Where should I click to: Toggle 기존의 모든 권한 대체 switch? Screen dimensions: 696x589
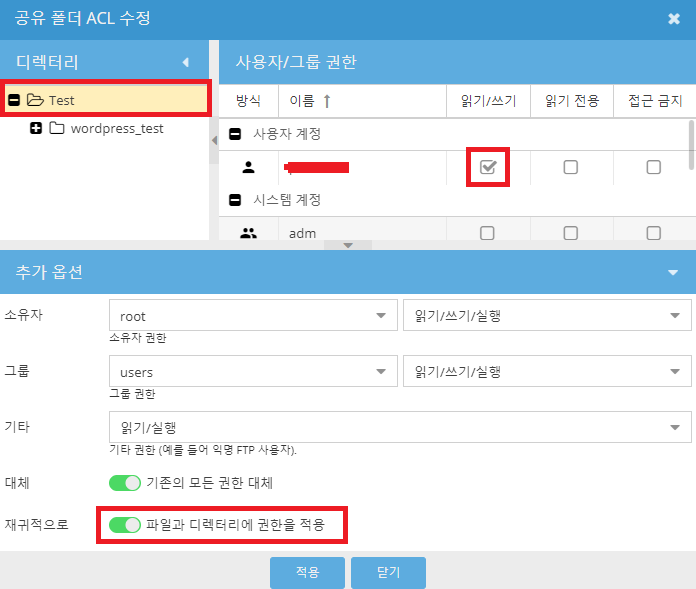[125, 483]
